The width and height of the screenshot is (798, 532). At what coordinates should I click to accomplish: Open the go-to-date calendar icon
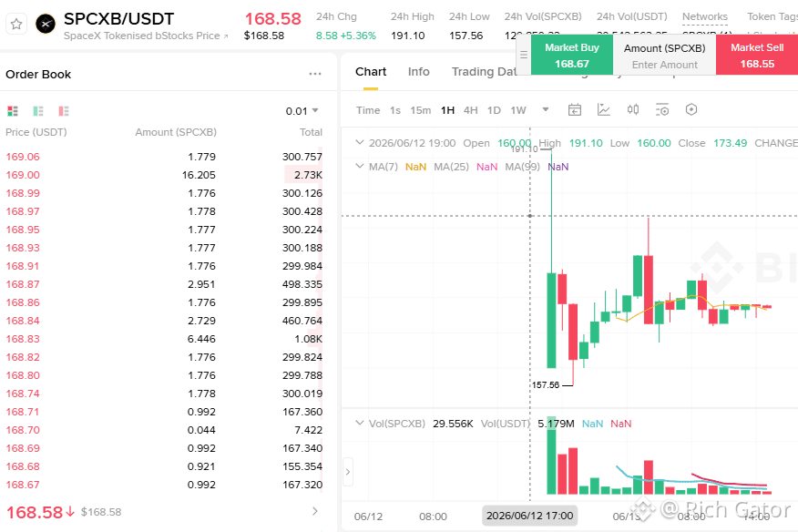click(x=575, y=109)
